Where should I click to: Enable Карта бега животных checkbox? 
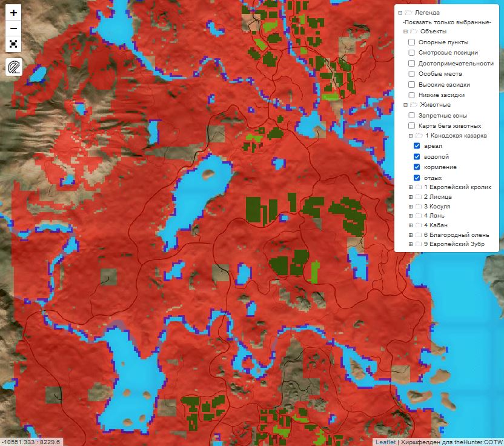411,125
